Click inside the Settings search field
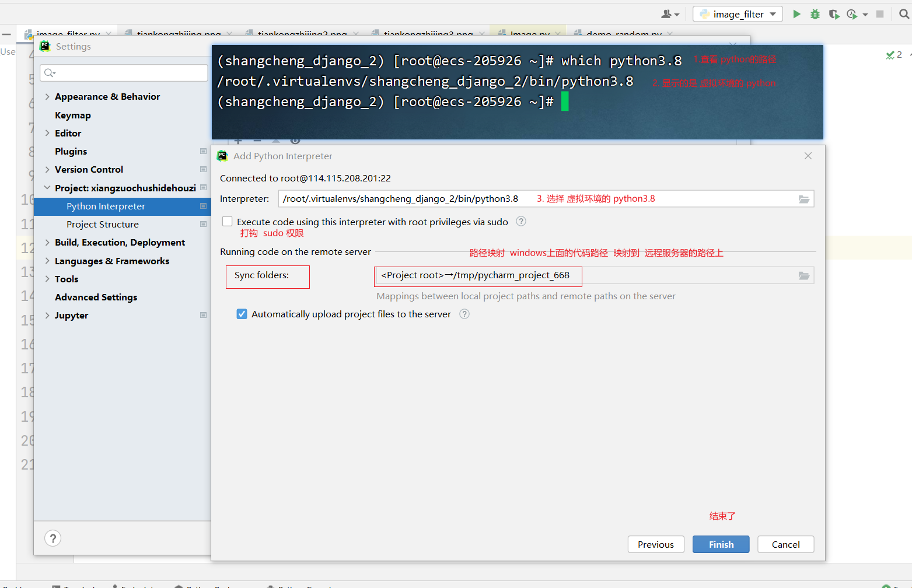 point(123,72)
